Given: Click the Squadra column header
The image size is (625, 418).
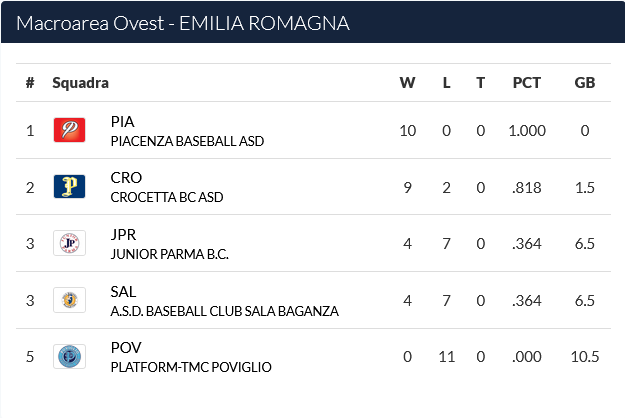Looking at the screenshot, I should (x=81, y=83).
